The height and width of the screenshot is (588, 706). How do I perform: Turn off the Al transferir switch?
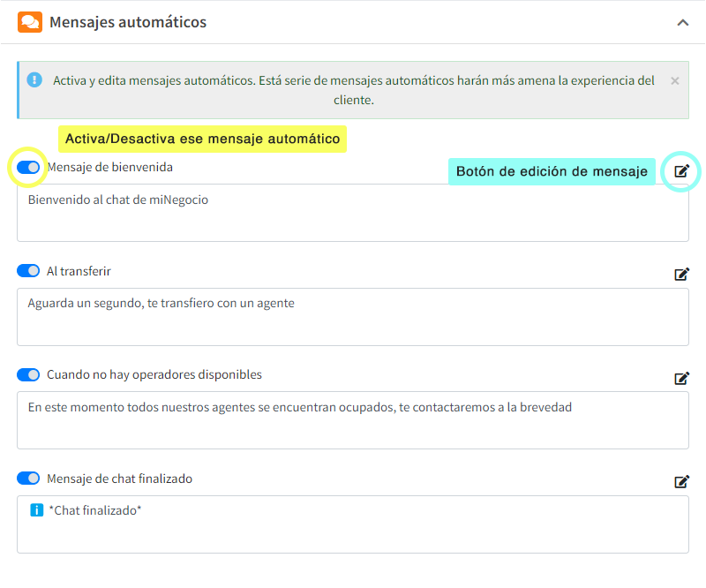point(28,271)
